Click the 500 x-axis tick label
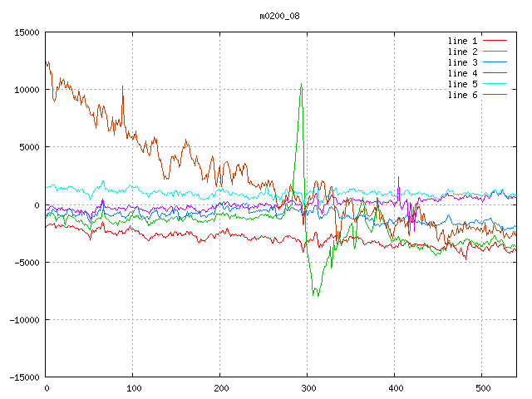 [482, 388]
